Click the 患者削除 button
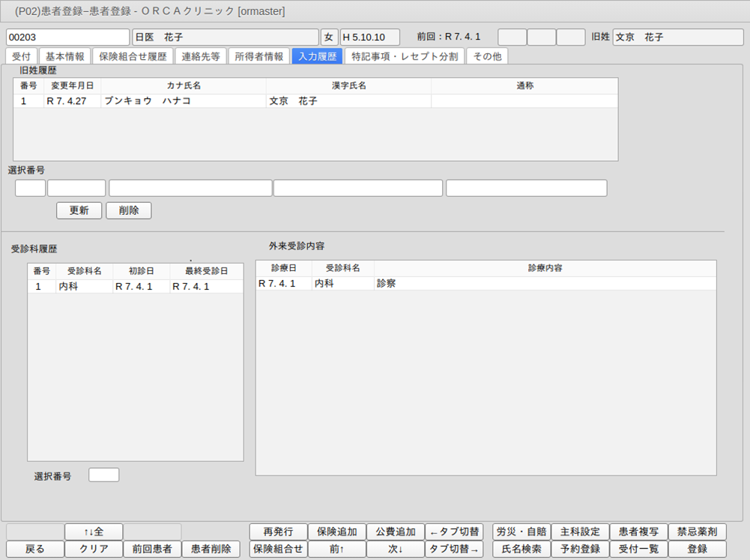Screen dimensions: 750x560 [211, 549]
